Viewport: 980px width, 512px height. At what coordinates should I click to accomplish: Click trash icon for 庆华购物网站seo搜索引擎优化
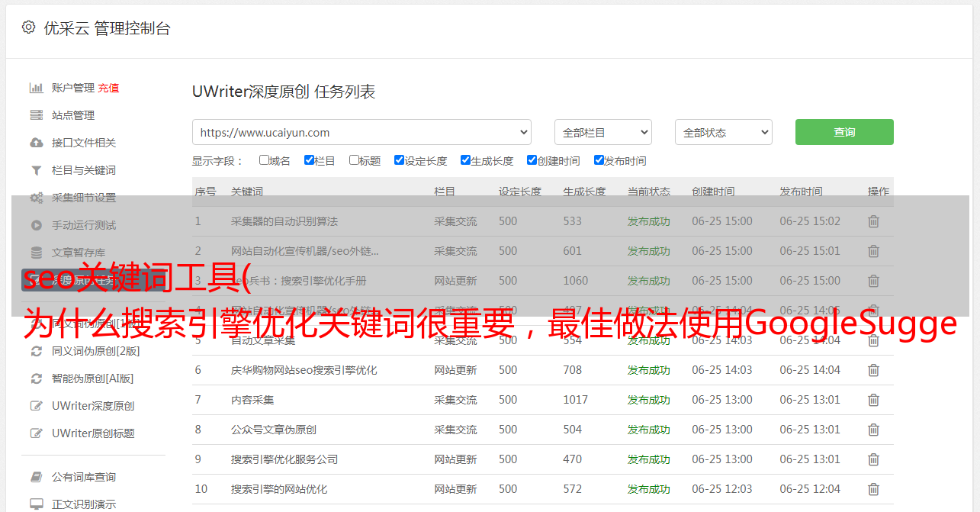873,370
